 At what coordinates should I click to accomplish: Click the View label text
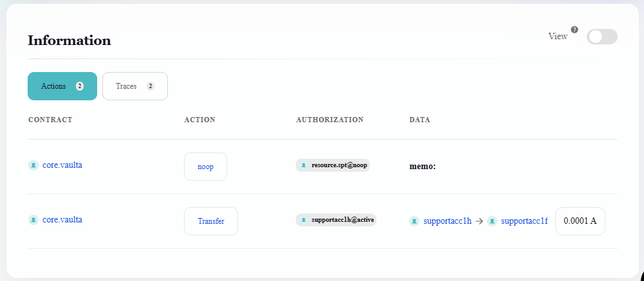pos(558,36)
